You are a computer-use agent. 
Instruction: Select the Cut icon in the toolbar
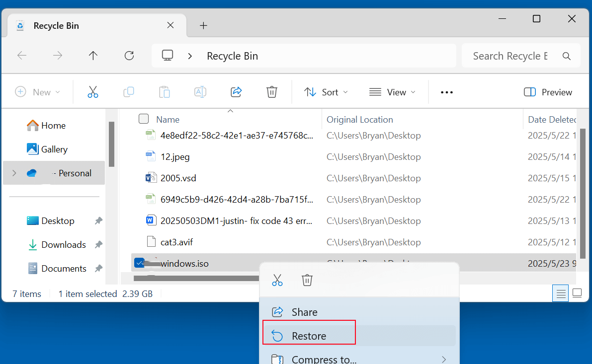(93, 92)
